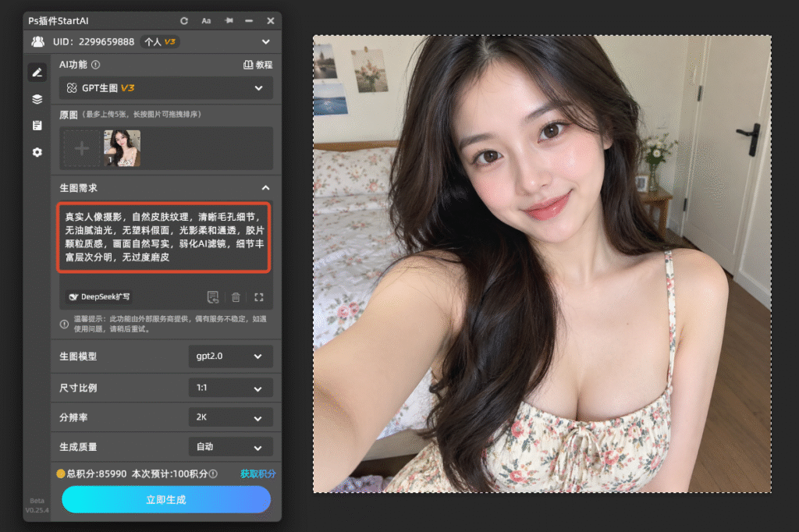This screenshot has width=799, height=532.
Task: Click the DeepSeek扩写 button
Action: [x=99, y=296]
